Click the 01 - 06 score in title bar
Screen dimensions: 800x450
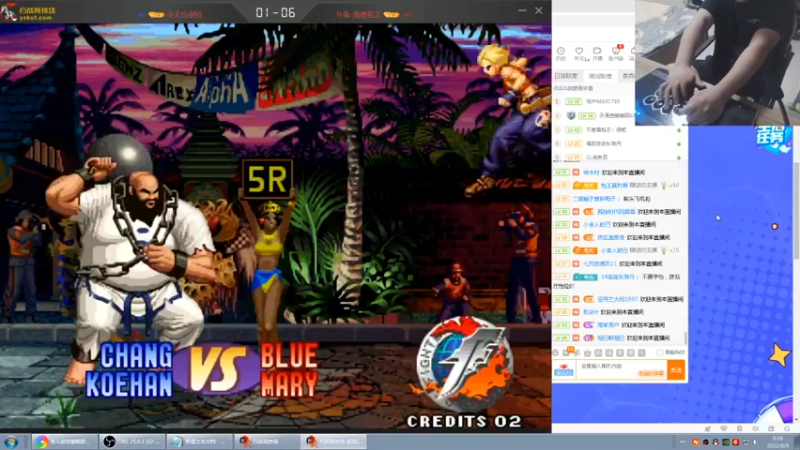[x=276, y=12]
